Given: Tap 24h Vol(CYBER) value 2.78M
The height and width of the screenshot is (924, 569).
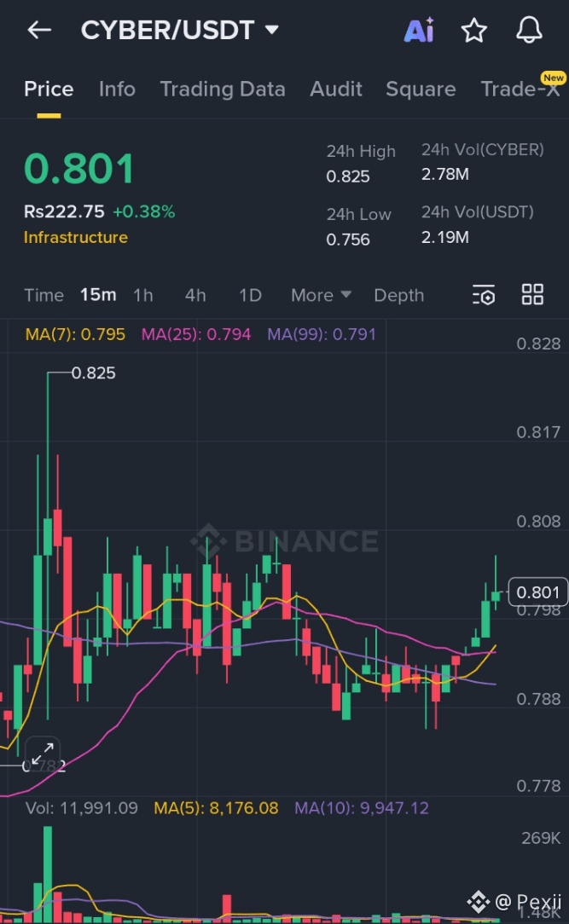Looking at the screenshot, I should (445, 175).
